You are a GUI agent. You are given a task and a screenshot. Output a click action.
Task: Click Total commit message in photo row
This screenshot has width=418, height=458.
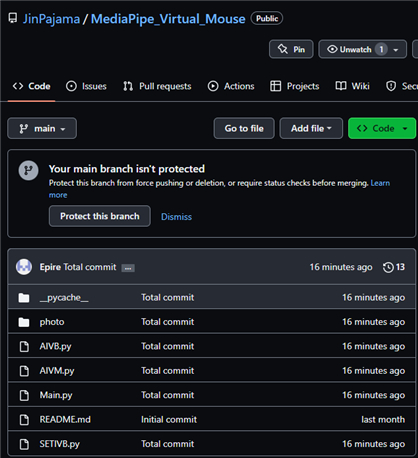point(167,322)
